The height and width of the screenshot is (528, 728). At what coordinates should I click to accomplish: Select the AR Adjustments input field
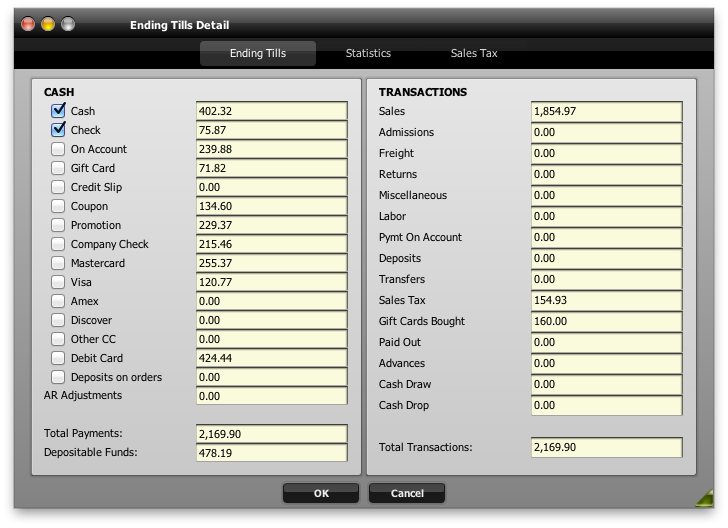click(x=271, y=396)
